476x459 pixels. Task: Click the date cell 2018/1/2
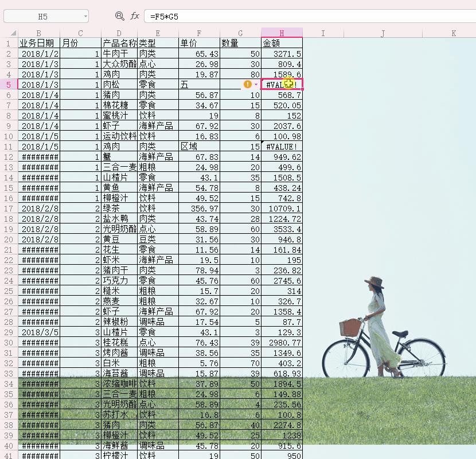pos(39,54)
